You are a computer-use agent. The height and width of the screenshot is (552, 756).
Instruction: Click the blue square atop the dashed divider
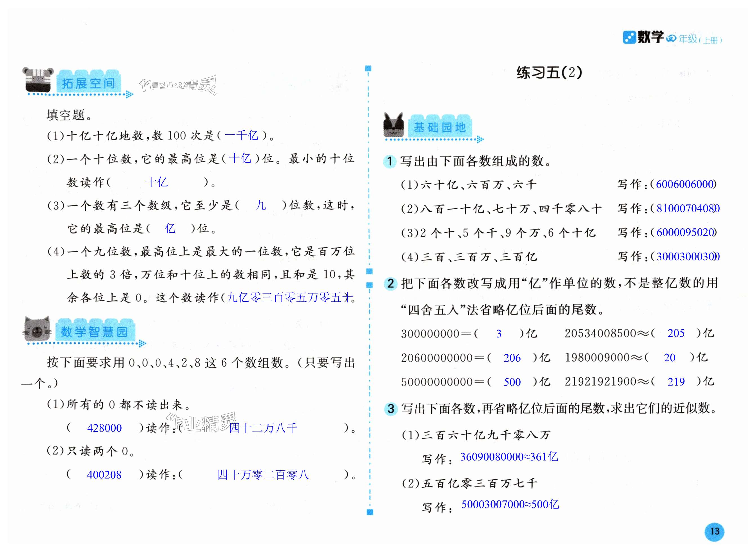click(368, 68)
